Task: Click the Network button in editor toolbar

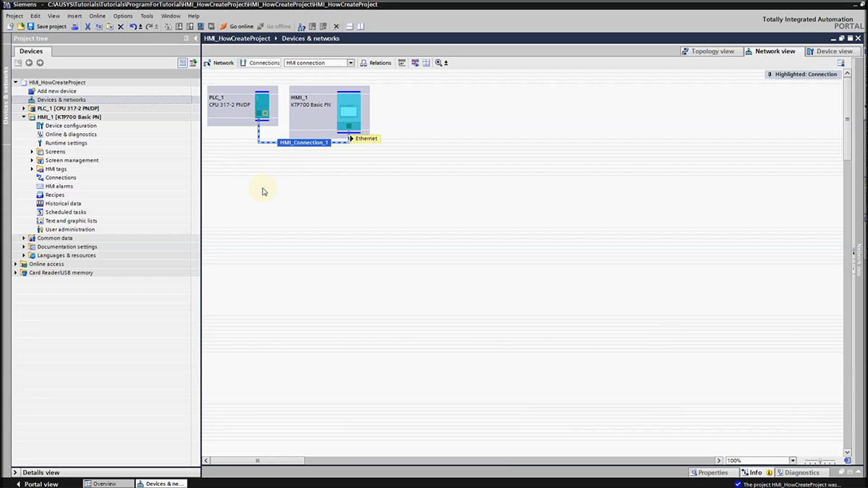Action: (x=218, y=63)
